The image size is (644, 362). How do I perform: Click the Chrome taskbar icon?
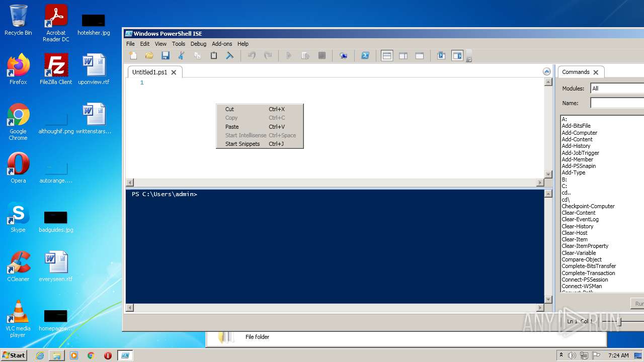(91, 355)
